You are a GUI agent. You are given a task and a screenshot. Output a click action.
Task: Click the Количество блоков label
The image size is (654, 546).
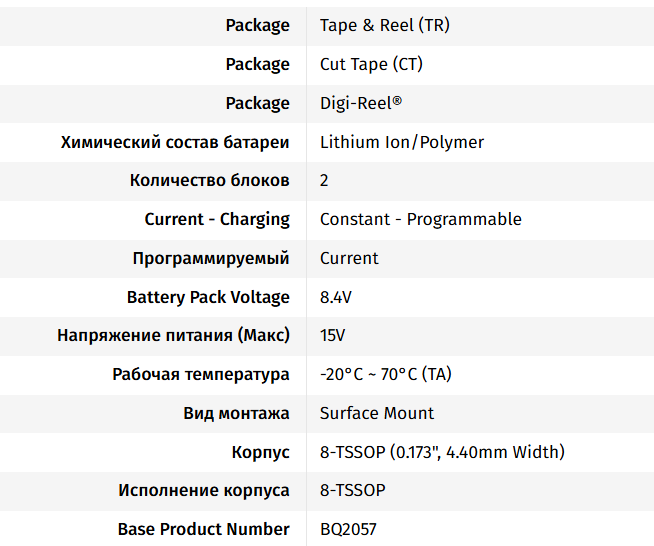point(210,181)
